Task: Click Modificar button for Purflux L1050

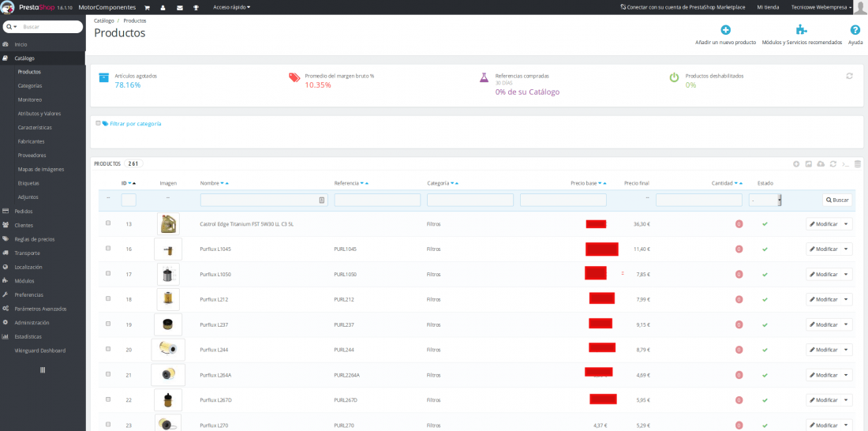Action: [x=823, y=274]
